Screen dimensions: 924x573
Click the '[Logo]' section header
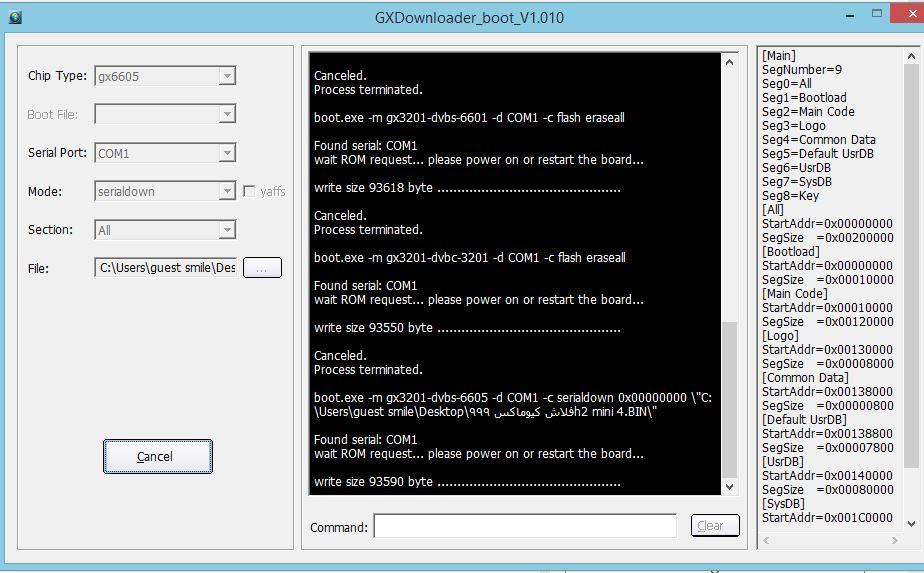(780, 335)
